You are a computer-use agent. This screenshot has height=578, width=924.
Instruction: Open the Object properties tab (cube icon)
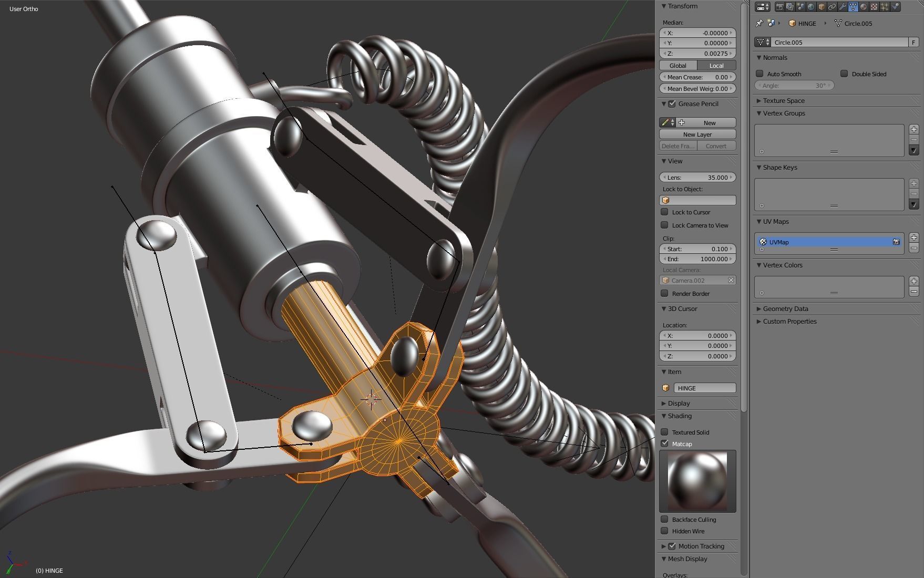click(x=822, y=7)
